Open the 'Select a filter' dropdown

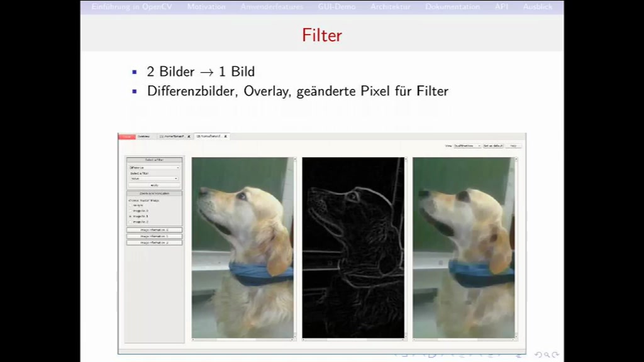click(x=154, y=178)
